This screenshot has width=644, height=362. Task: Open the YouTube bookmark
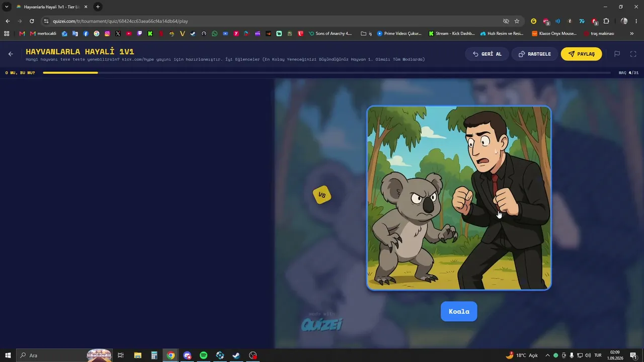tap(129, 34)
